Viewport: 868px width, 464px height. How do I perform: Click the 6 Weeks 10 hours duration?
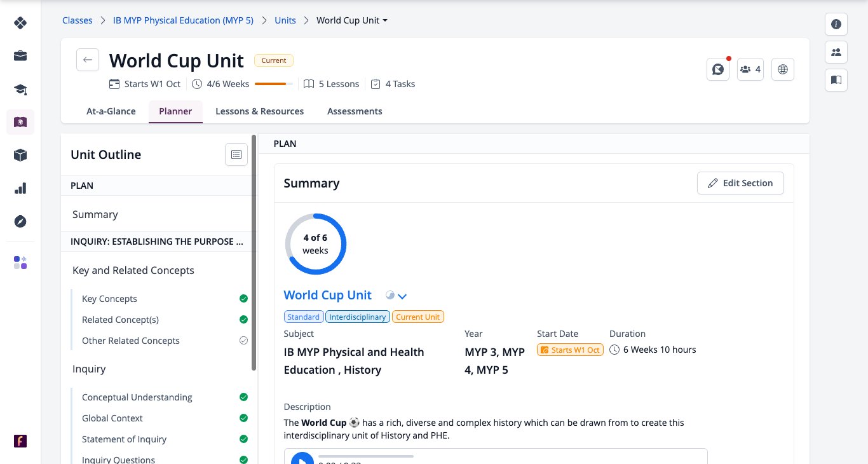653,350
